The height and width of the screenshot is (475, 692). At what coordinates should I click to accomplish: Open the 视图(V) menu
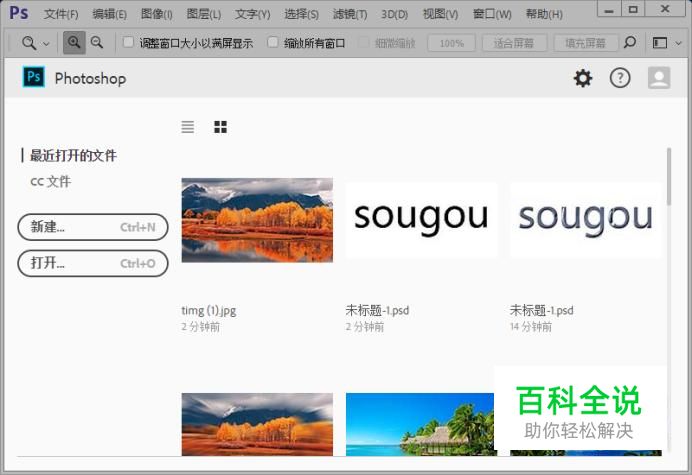(x=440, y=14)
